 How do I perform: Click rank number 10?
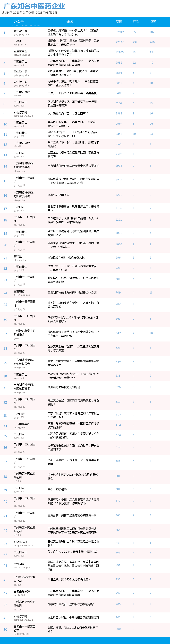pyautogui.click(x=5, y=124)
